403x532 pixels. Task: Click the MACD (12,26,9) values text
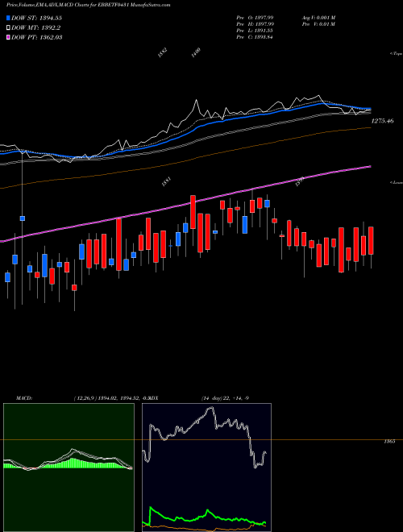[111, 398]
